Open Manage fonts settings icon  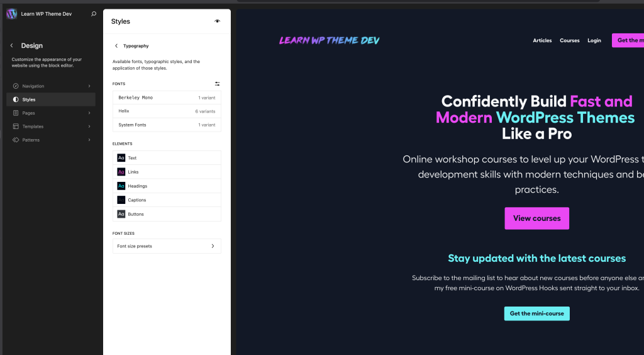coord(217,84)
